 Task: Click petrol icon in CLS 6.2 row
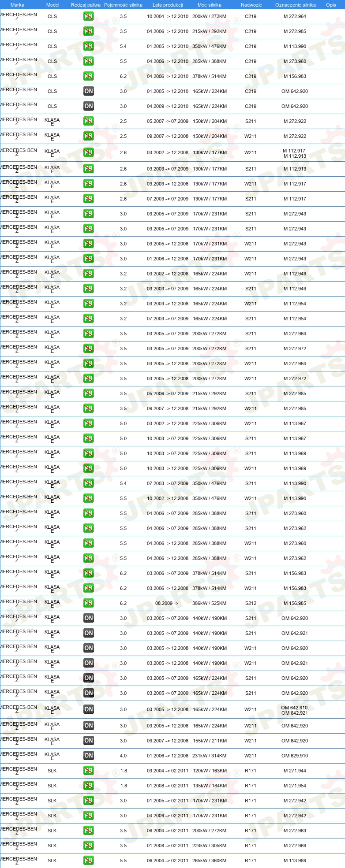click(x=88, y=76)
